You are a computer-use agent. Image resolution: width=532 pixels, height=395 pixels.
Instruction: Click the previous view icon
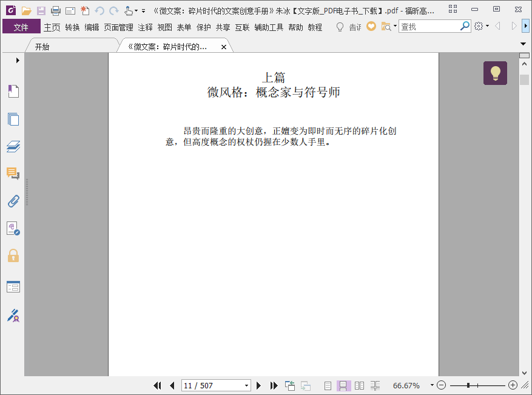pos(290,385)
